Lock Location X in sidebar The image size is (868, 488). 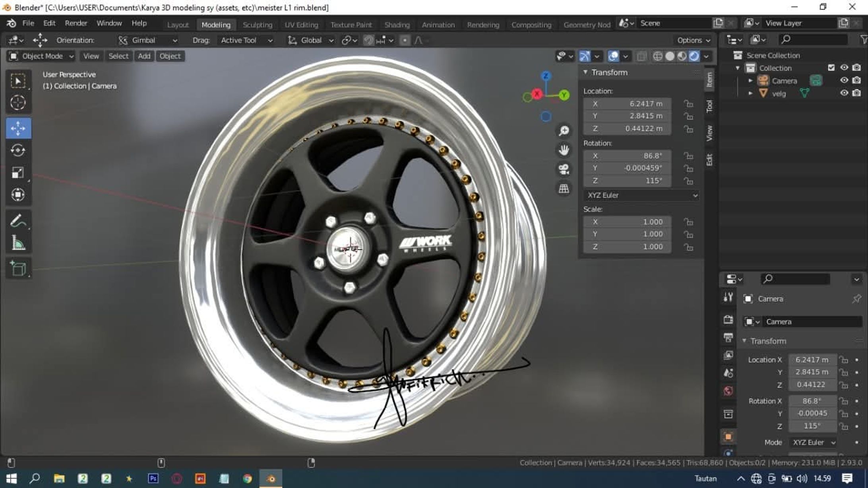(688, 104)
